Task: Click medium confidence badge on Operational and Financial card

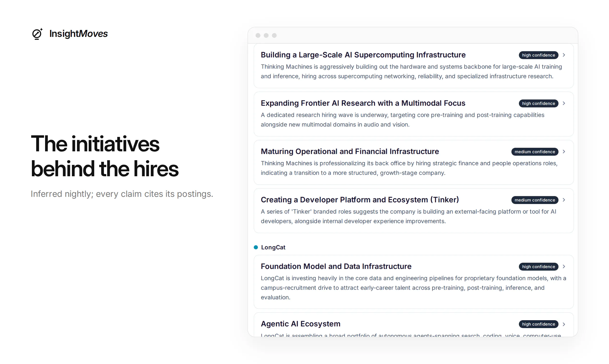Action: (x=535, y=152)
